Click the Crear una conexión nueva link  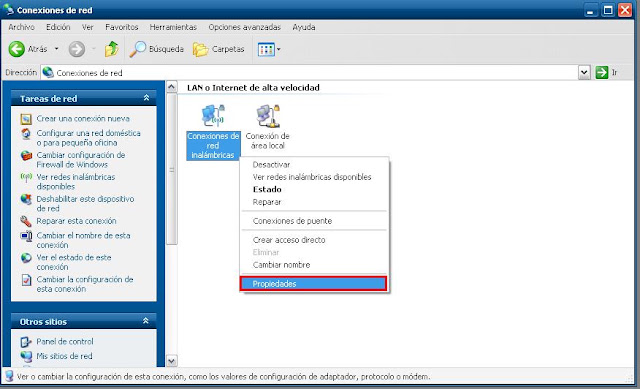pos(83,119)
